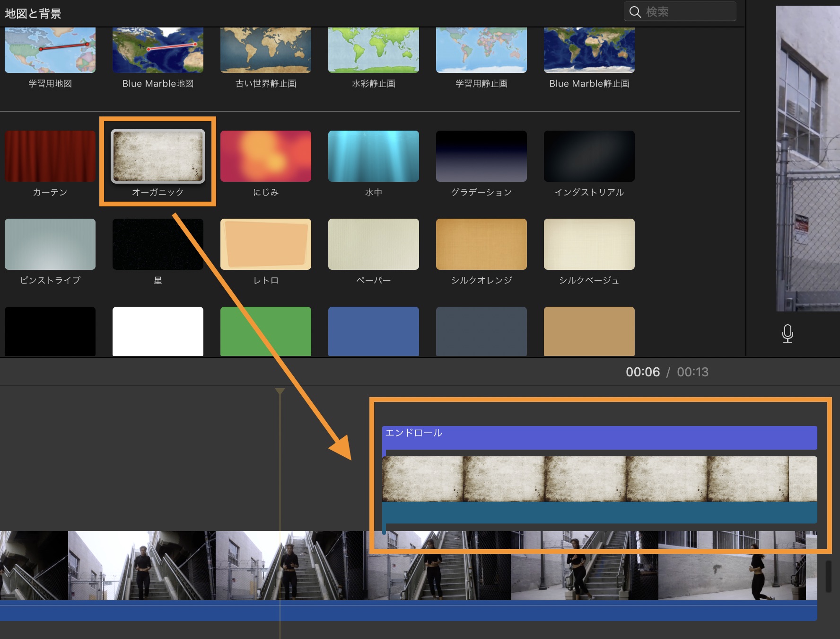
Task: Choose the にじみ background
Action: (x=266, y=156)
